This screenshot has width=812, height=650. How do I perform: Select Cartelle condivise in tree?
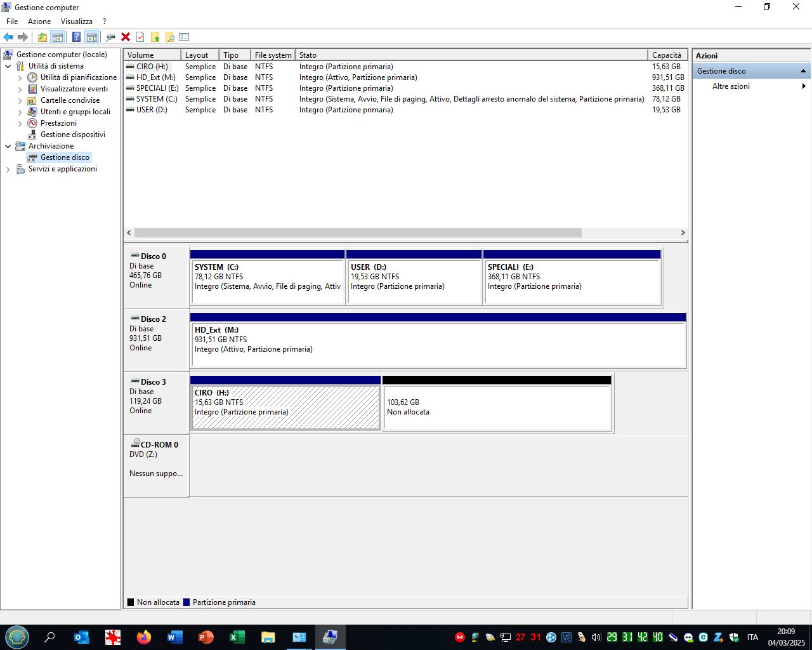pyautogui.click(x=70, y=100)
